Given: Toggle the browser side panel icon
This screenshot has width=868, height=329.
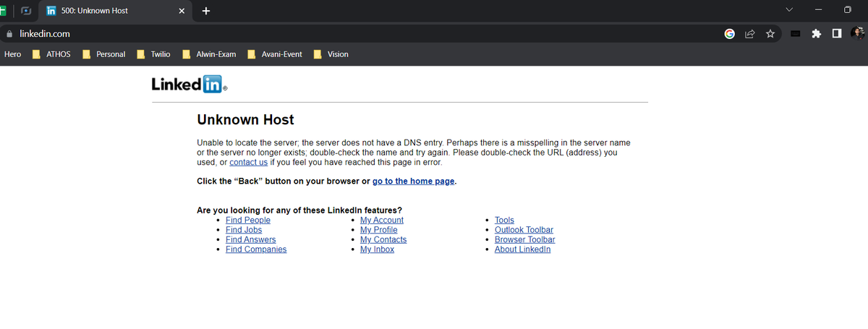Looking at the screenshot, I should coord(837,33).
